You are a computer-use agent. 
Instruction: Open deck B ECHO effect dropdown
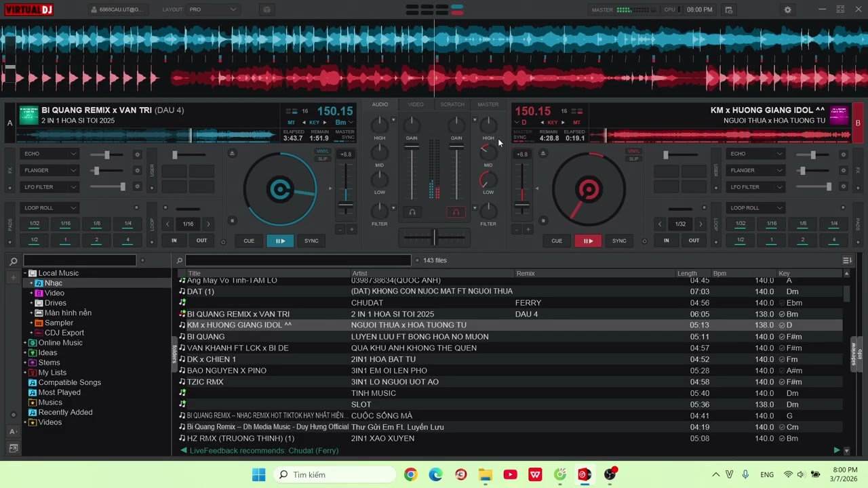[x=755, y=154]
